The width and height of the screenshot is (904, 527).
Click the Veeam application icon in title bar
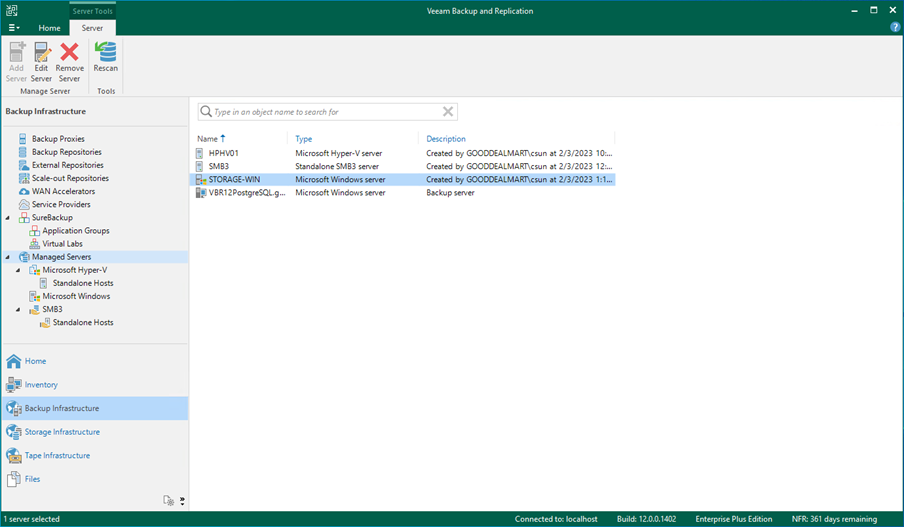pyautogui.click(x=12, y=10)
